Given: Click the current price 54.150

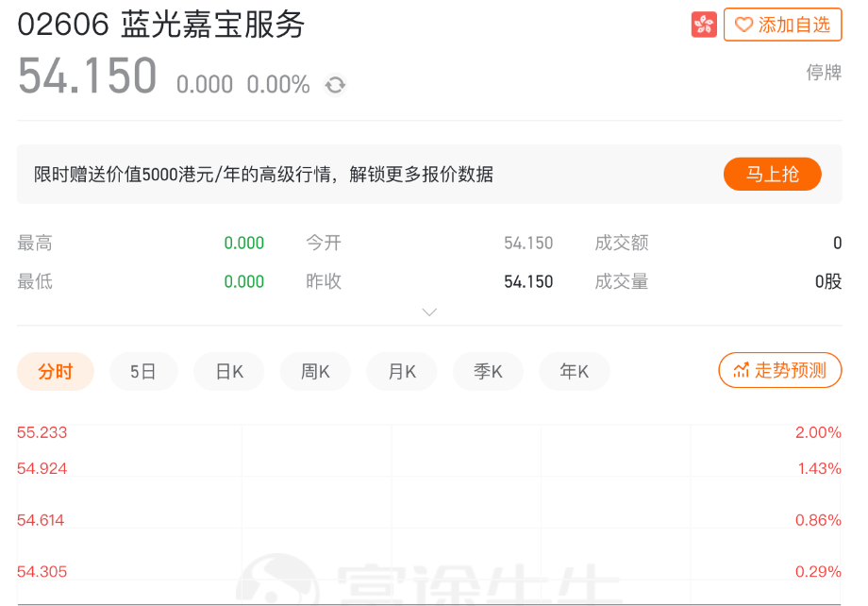Looking at the screenshot, I should pos(88,76).
